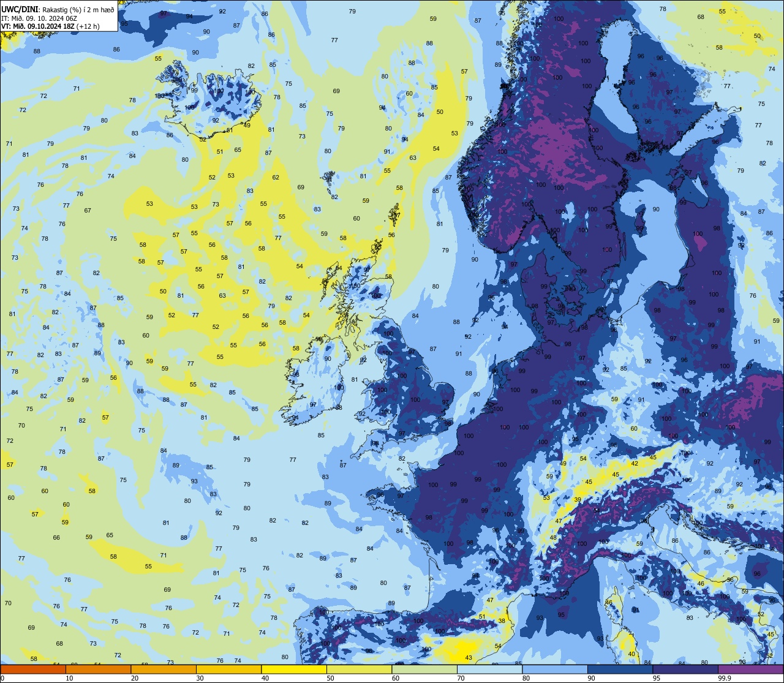
Task: Select the 'IT: Mið. 09. 10. 2024 06Z' line
Action: [x=40, y=18]
